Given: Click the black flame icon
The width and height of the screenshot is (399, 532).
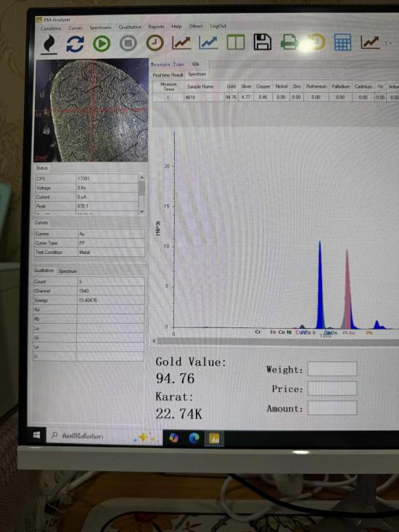Looking at the screenshot, I should (x=49, y=44).
